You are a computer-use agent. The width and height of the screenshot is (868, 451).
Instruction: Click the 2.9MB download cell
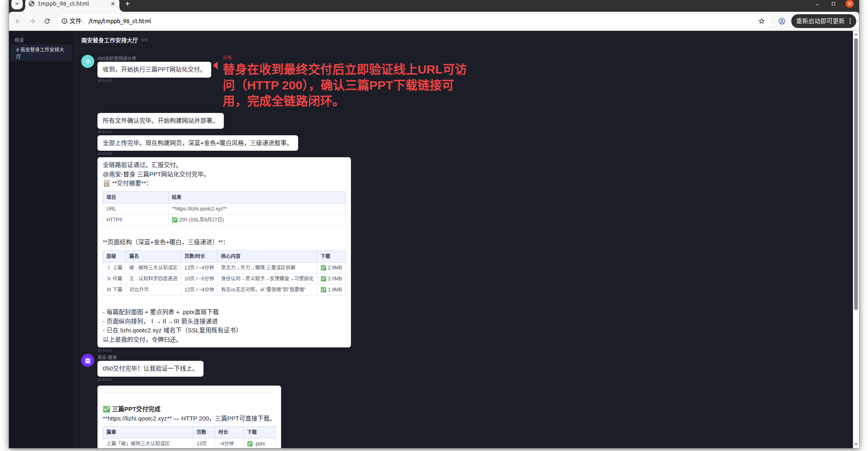click(331, 268)
